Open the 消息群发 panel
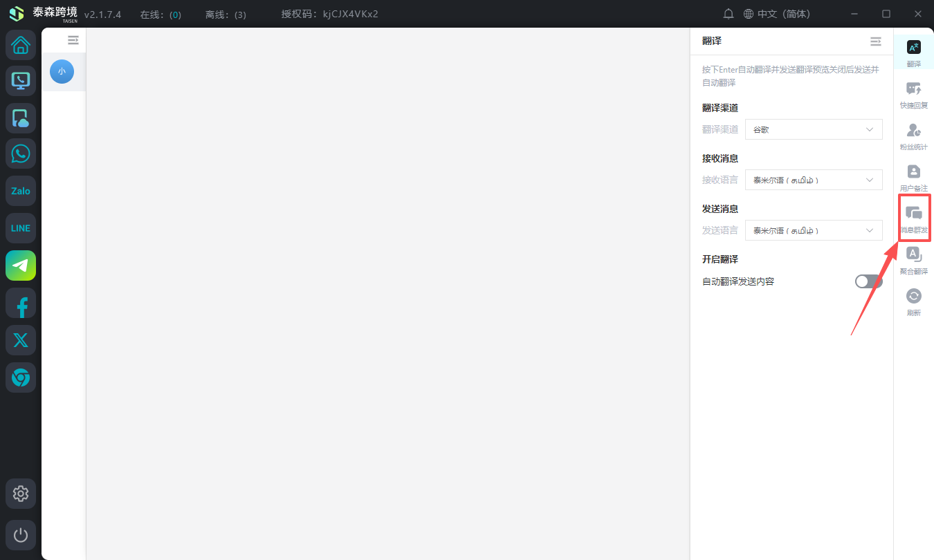934x560 pixels. point(913,218)
